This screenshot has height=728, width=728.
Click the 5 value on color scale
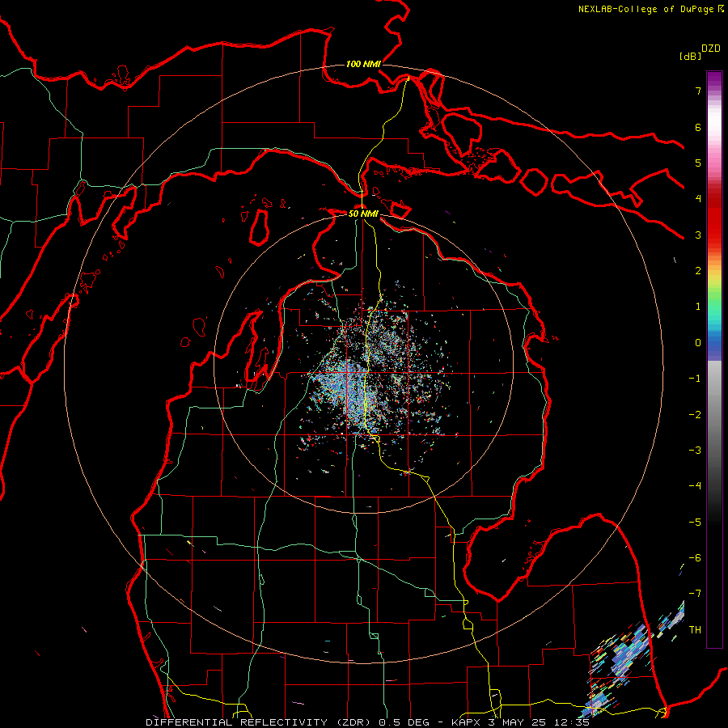698,163
